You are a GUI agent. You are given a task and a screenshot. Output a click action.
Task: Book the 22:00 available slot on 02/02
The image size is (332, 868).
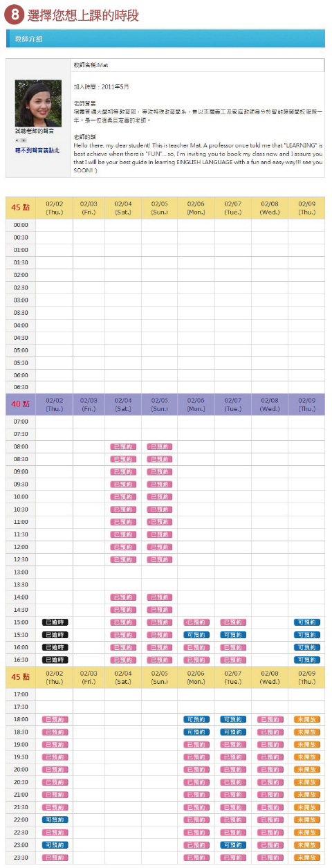tap(55, 820)
